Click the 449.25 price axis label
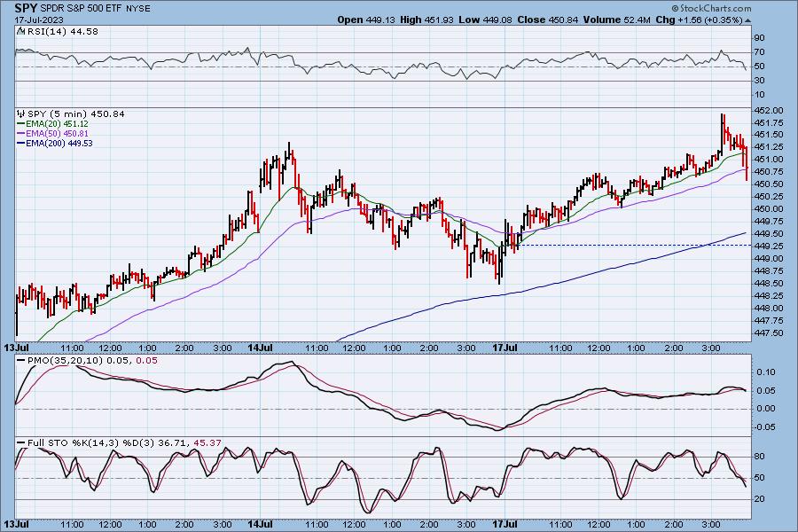Viewport: 798px width, 532px height. click(769, 246)
